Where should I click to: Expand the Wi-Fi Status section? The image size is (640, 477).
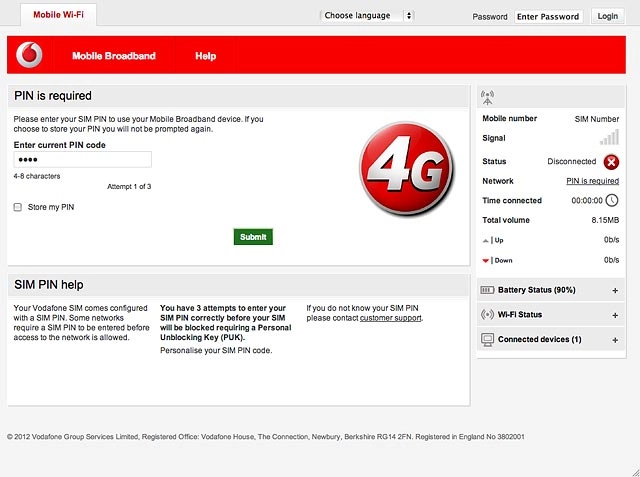[x=615, y=315]
